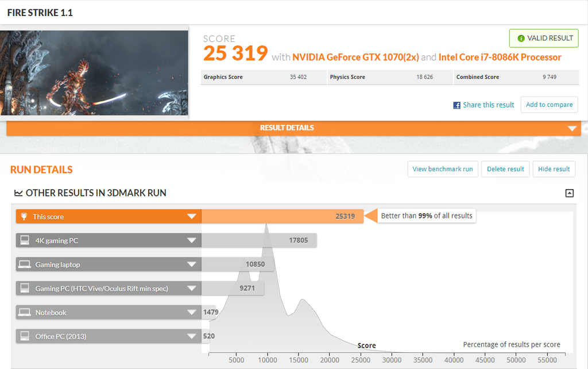Click the 55000 tick label on the chart axis
This screenshot has height=369, width=588.
[547, 360]
